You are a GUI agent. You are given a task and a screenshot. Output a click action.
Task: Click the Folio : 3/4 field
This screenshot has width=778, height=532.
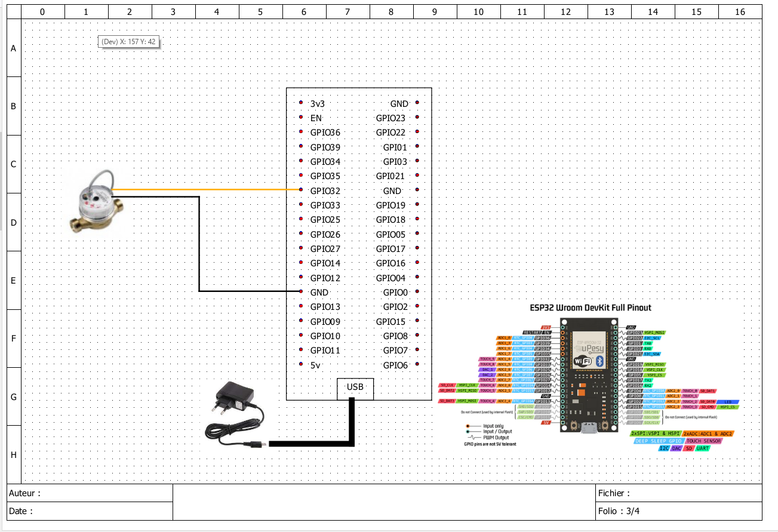click(679, 511)
